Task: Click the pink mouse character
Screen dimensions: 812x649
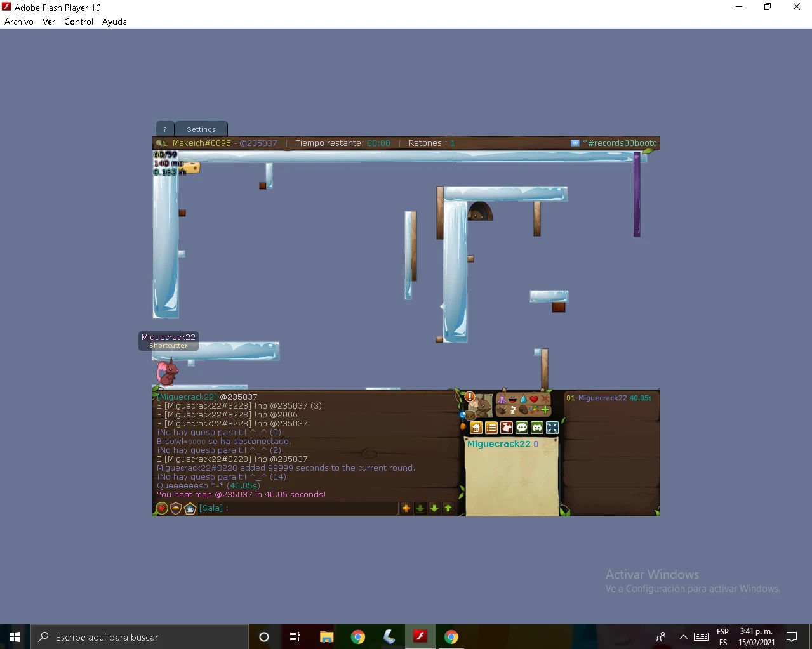Action: pos(168,372)
